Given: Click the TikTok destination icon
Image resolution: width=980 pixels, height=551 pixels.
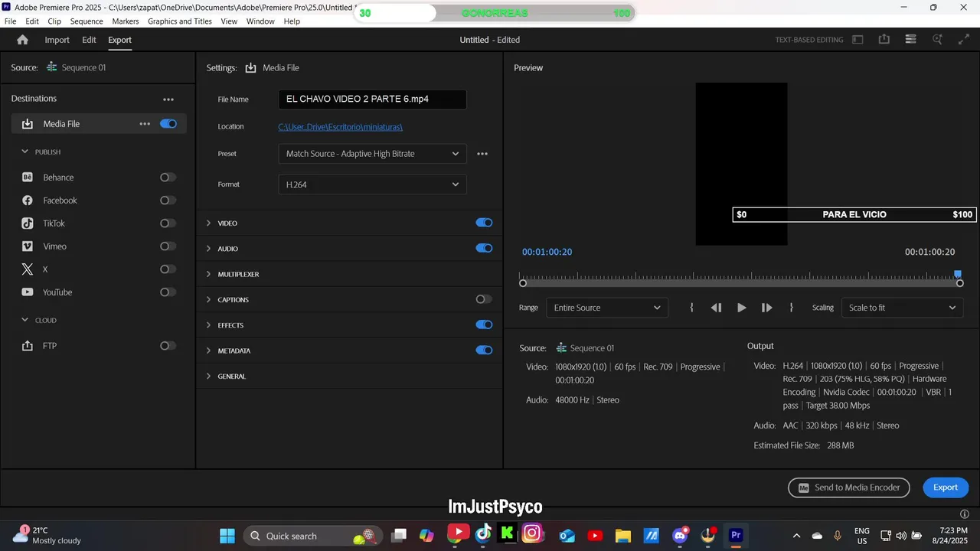Looking at the screenshot, I should click(28, 223).
